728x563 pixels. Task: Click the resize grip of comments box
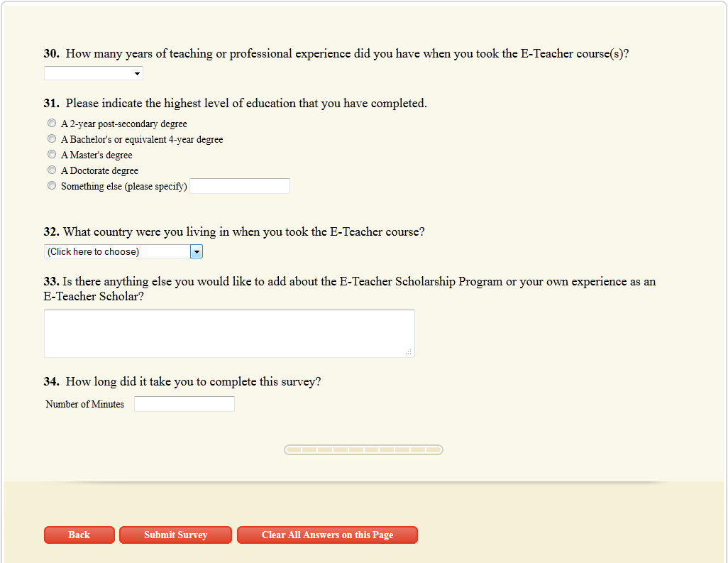pyautogui.click(x=409, y=351)
